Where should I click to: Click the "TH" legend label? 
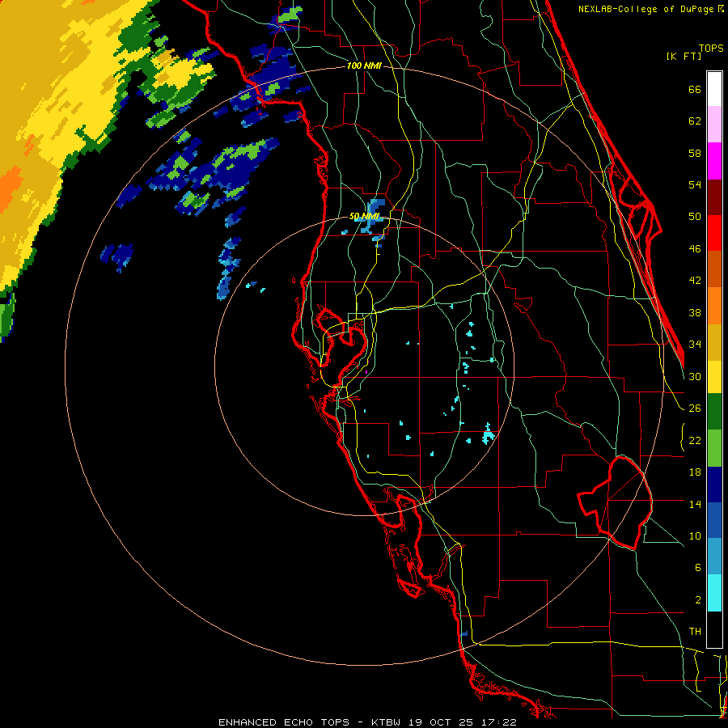(x=695, y=632)
